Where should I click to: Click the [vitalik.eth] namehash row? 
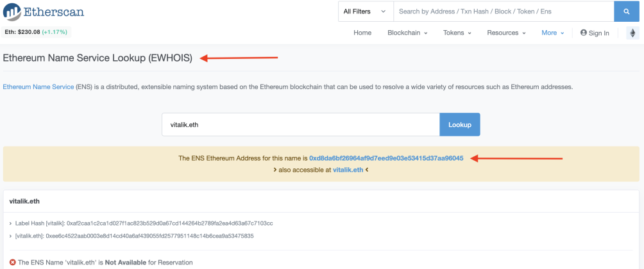click(x=131, y=236)
